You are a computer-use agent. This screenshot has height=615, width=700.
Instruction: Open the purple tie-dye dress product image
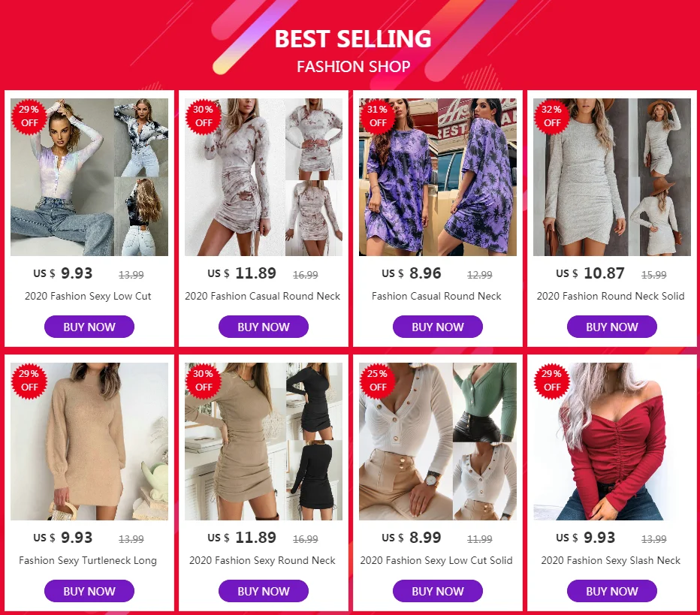(437, 177)
